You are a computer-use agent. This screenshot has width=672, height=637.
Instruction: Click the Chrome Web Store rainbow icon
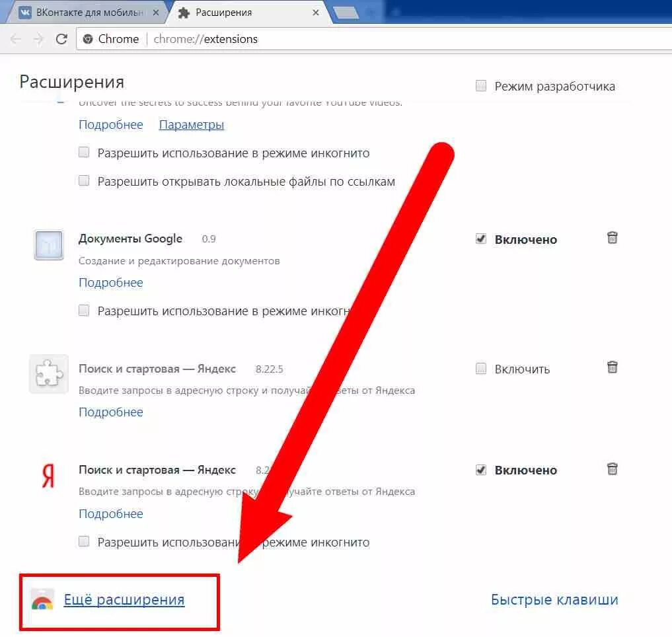point(42,599)
